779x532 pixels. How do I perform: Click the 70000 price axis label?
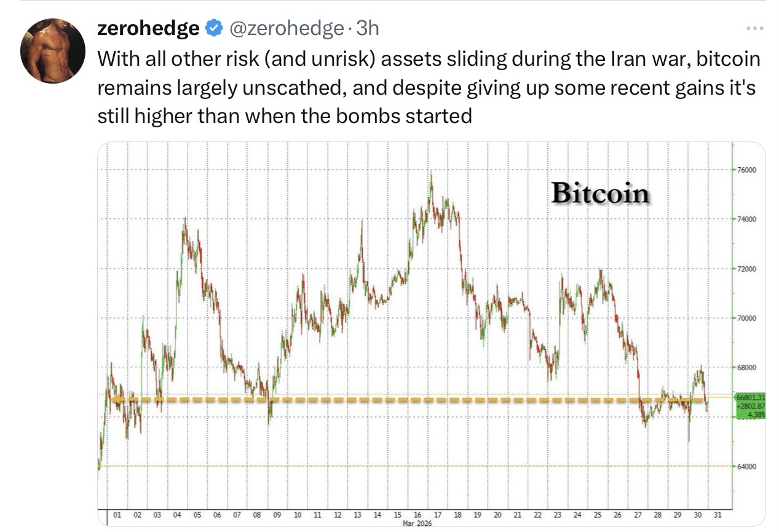[746, 319]
